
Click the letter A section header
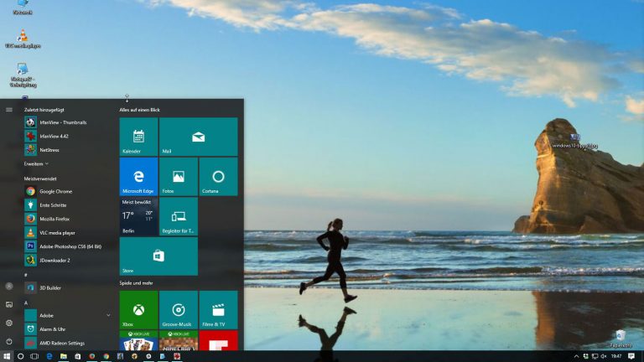point(26,303)
